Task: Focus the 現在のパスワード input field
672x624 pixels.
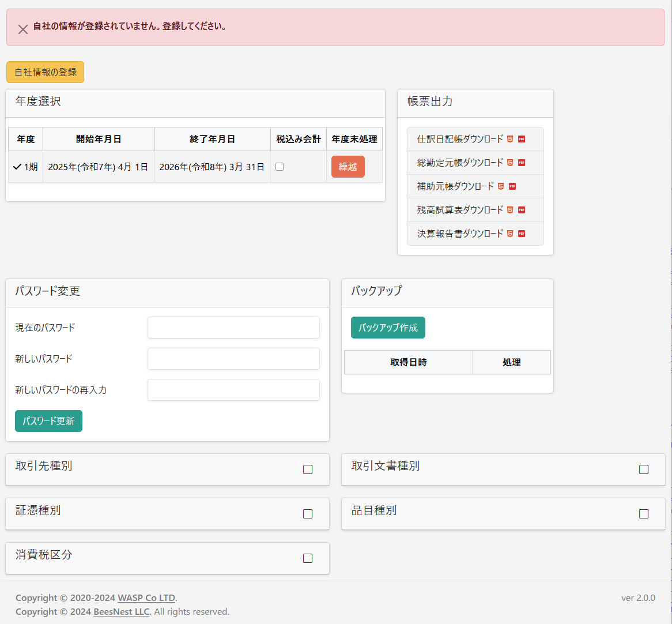Action: click(x=233, y=328)
